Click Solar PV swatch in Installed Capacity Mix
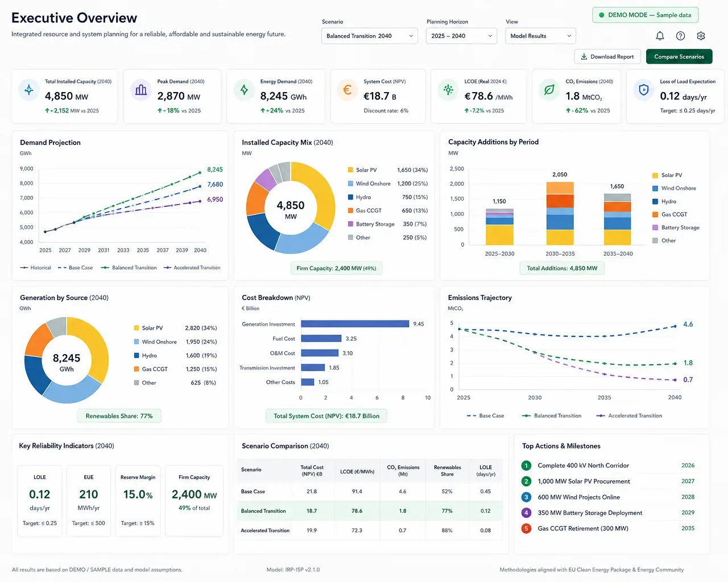This screenshot has width=728, height=582. pos(351,170)
